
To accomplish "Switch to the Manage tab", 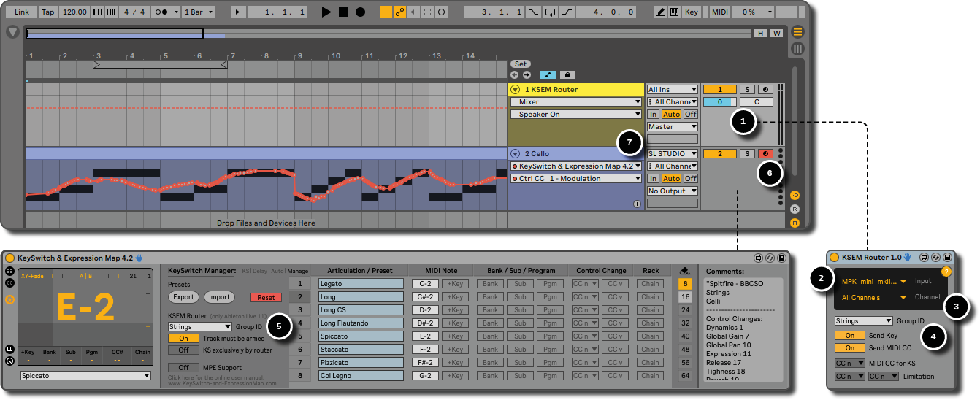I will coord(297,271).
